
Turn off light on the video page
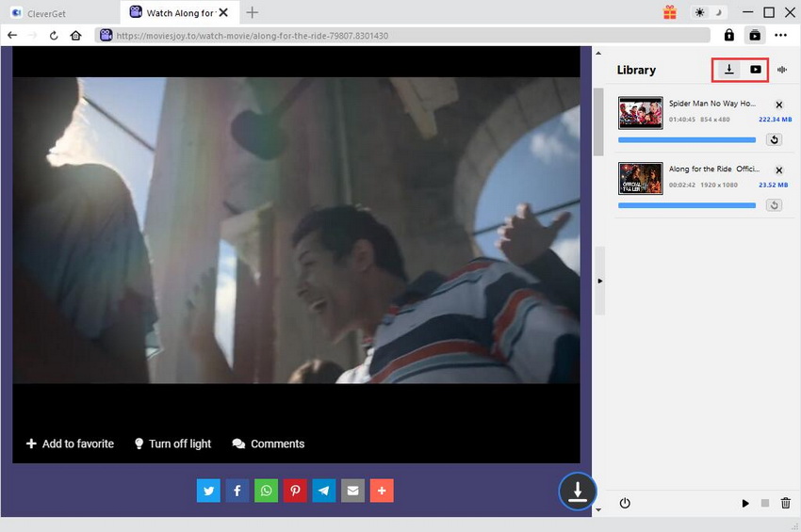(172, 443)
